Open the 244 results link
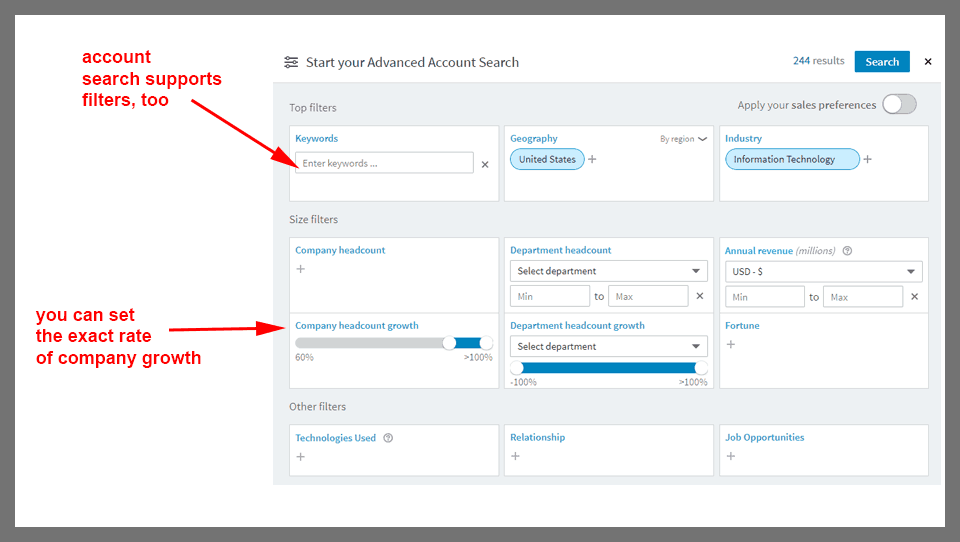This screenshot has height=542, width=960. [818, 61]
